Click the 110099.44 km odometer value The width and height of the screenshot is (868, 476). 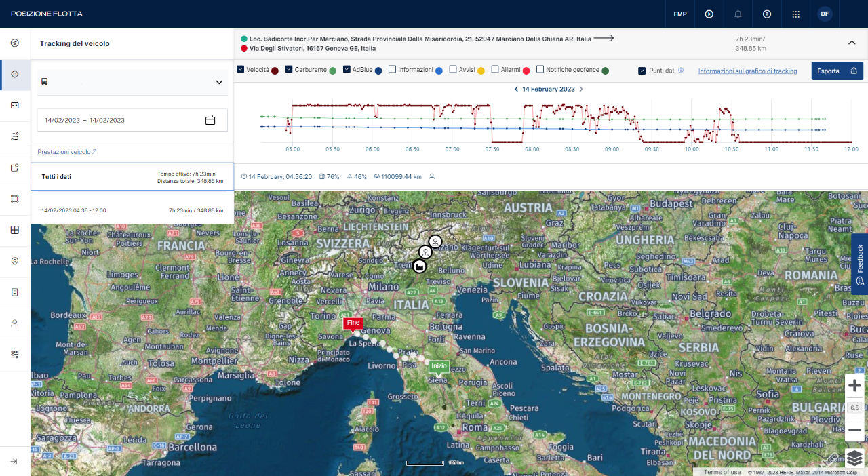(x=401, y=176)
